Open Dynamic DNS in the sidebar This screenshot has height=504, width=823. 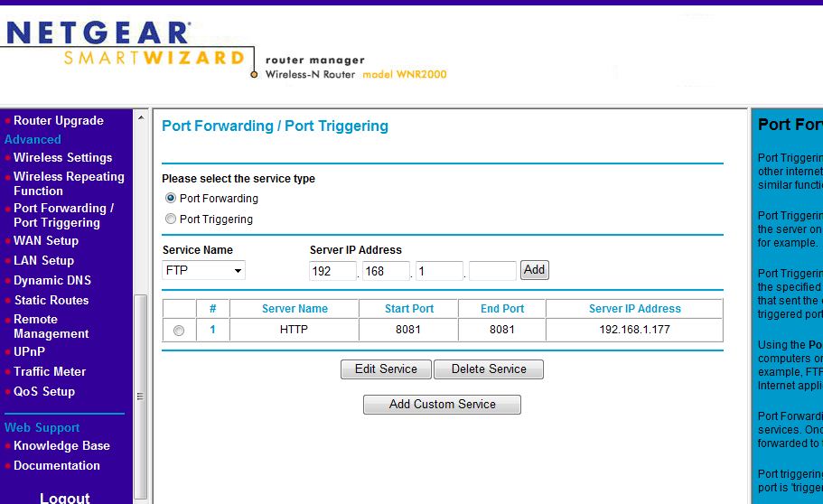pyautogui.click(x=52, y=280)
